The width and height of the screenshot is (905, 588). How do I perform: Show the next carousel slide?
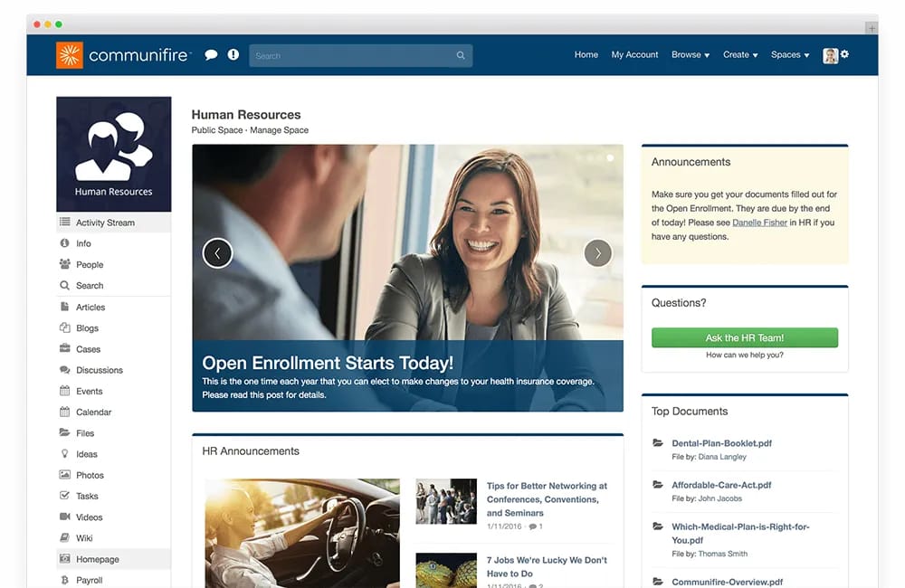pos(598,252)
